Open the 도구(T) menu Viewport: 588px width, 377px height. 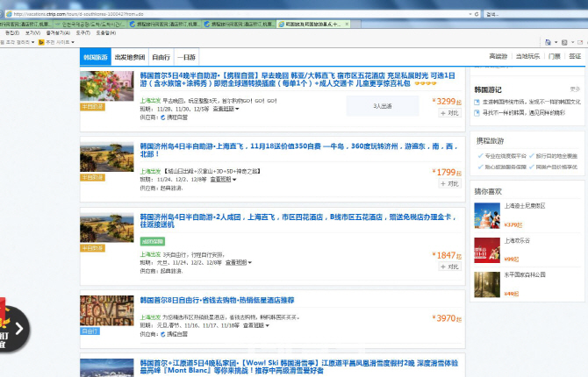pos(82,33)
